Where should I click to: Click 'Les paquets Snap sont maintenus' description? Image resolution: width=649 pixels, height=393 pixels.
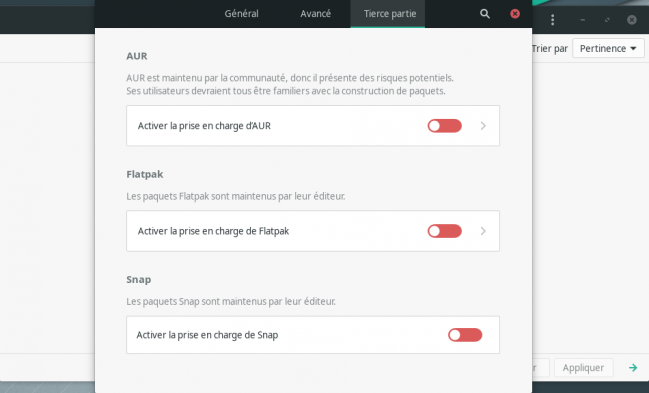pyautogui.click(x=231, y=301)
